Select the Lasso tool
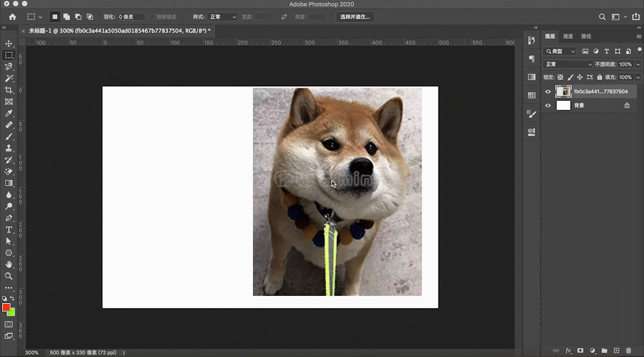Image resolution: width=644 pixels, height=357 pixels. coord(8,66)
